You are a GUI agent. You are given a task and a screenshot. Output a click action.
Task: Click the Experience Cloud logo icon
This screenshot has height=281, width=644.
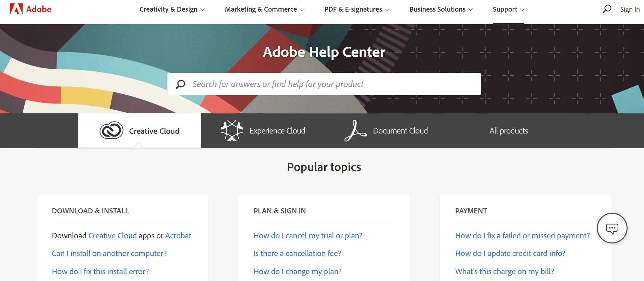click(232, 130)
